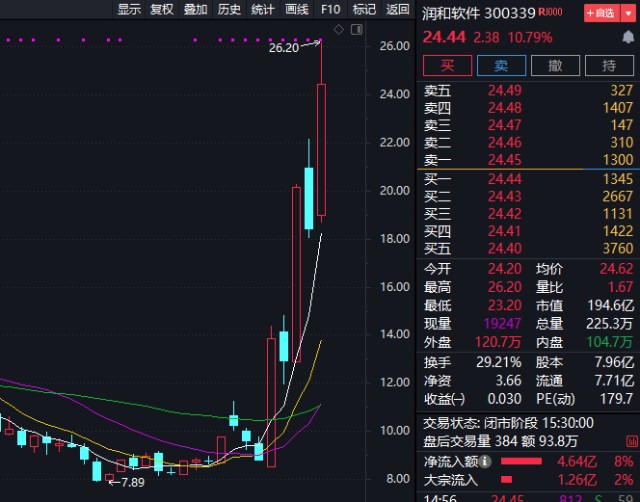Open the 复权 adjustment menu

point(162,9)
